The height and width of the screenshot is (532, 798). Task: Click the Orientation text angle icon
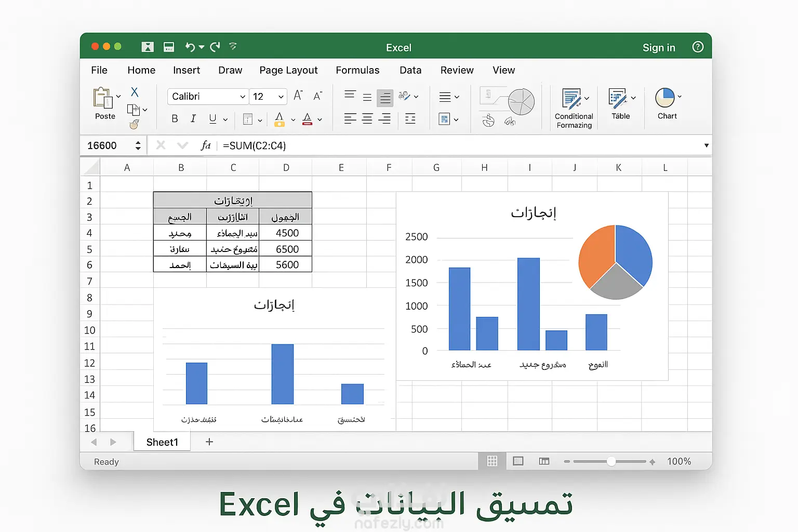pyautogui.click(x=405, y=96)
